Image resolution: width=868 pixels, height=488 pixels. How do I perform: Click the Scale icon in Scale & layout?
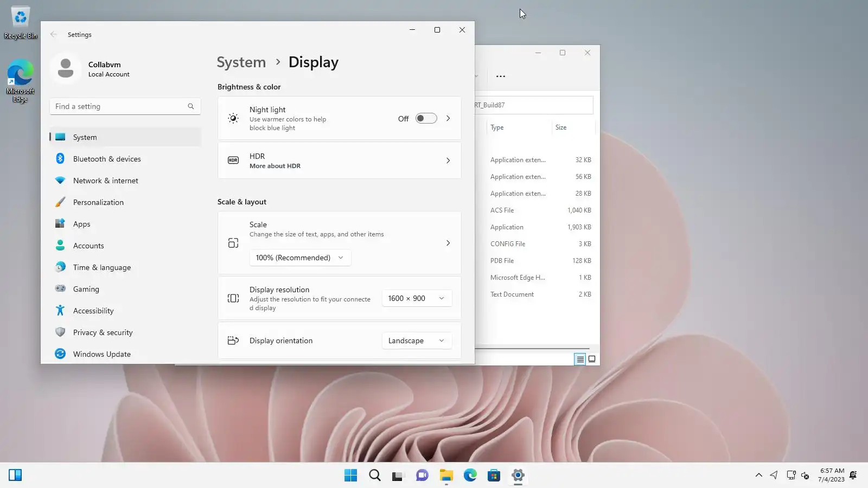coord(233,243)
